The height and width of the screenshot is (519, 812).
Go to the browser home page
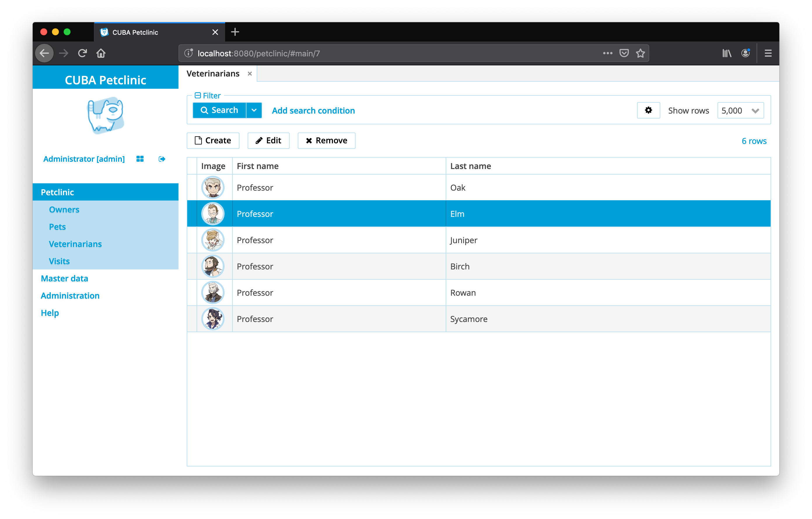[101, 53]
